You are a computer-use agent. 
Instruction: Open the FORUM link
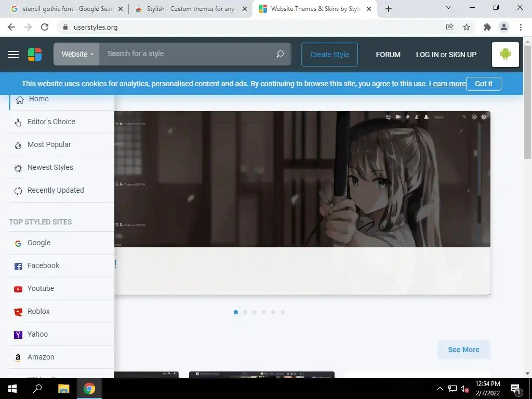pos(388,55)
